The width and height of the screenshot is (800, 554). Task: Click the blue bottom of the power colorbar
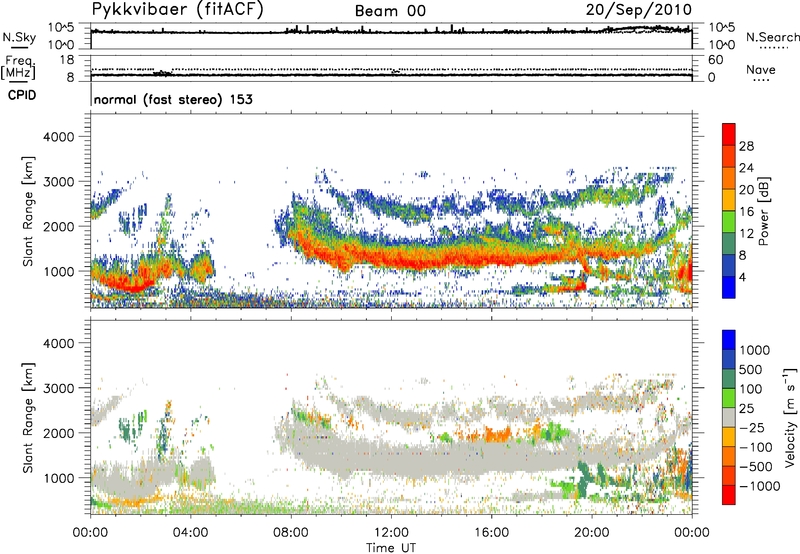[x=729, y=287]
